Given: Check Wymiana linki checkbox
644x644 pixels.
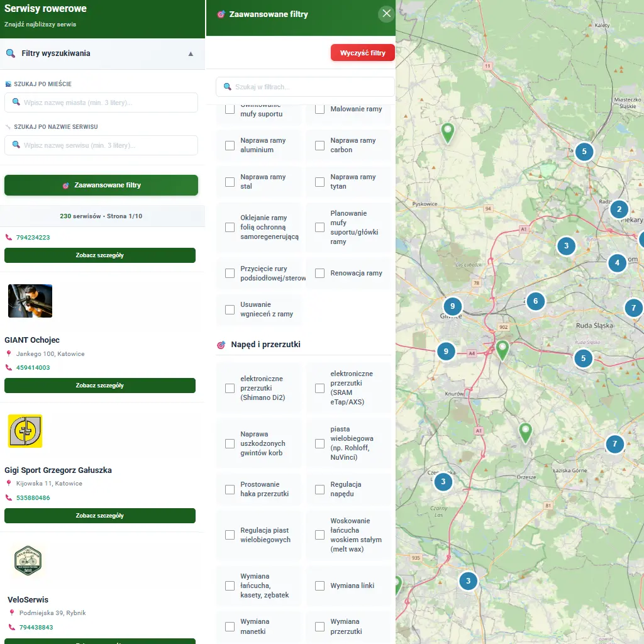Looking at the screenshot, I should pos(319,586).
